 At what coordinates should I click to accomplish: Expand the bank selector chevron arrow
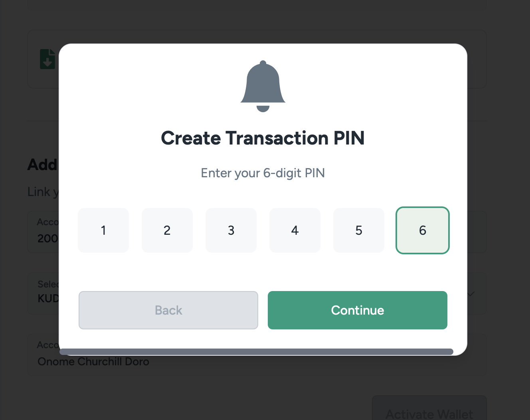[x=471, y=294]
